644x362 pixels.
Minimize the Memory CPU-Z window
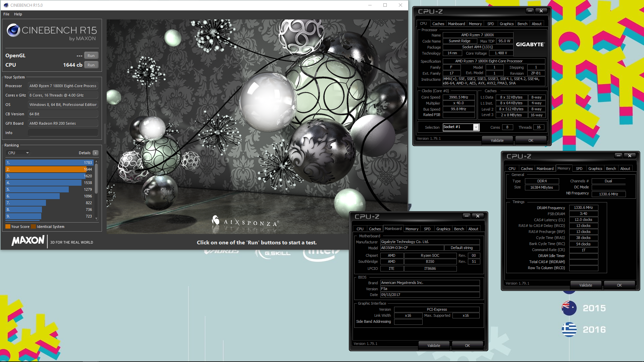(x=619, y=156)
